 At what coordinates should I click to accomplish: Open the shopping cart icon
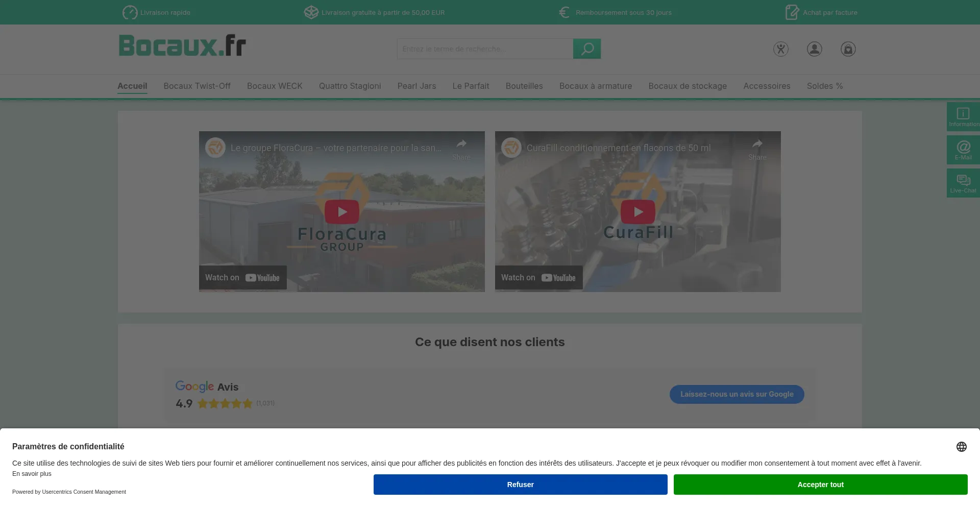(x=848, y=49)
